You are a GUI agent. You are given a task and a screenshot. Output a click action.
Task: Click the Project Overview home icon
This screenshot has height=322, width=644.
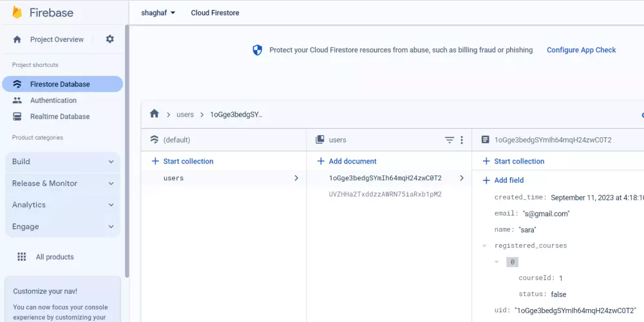click(x=17, y=39)
